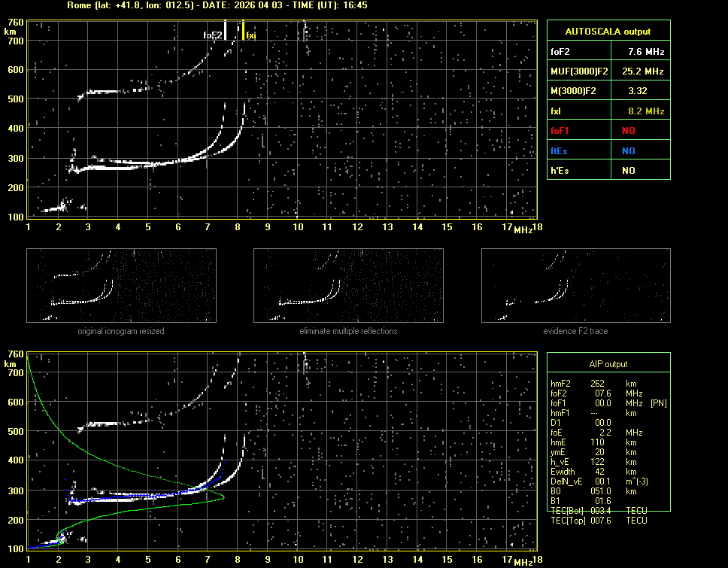728x568 pixels.
Task: Click the blue ftEs label
Action: tap(559, 150)
